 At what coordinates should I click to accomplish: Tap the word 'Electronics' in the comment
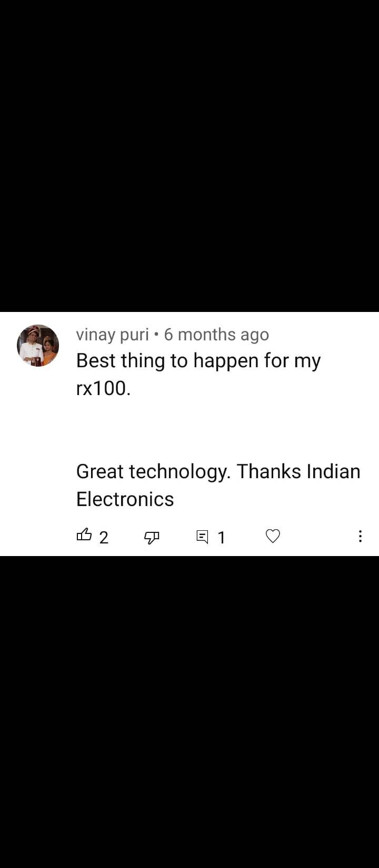pyautogui.click(x=125, y=499)
